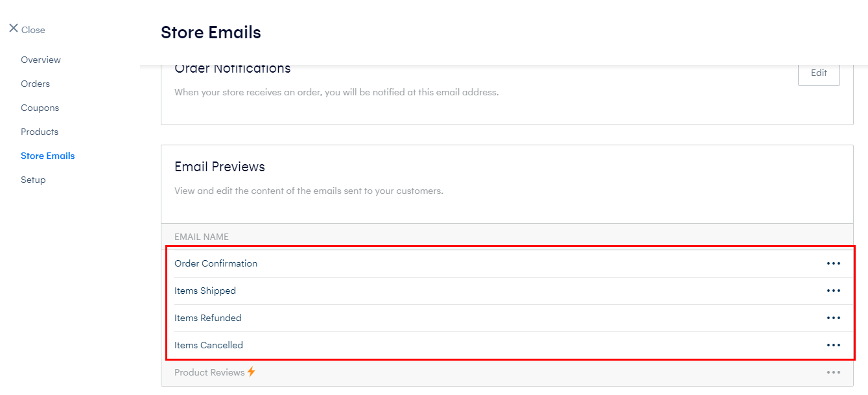868x395 pixels.
Task: Open the Items Refunded email
Action: 207,318
